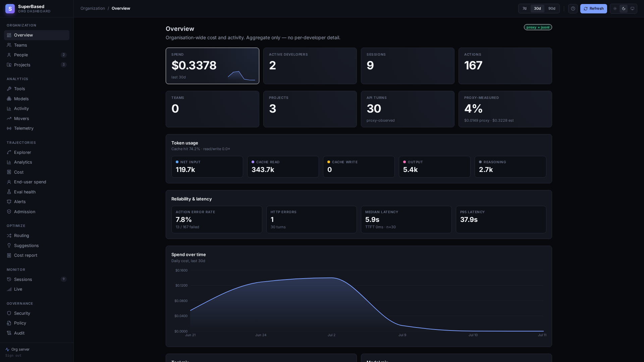Screen dimensions: 644x362
Task: Click the Admission shield icon
Action: [x=9, y=212]
